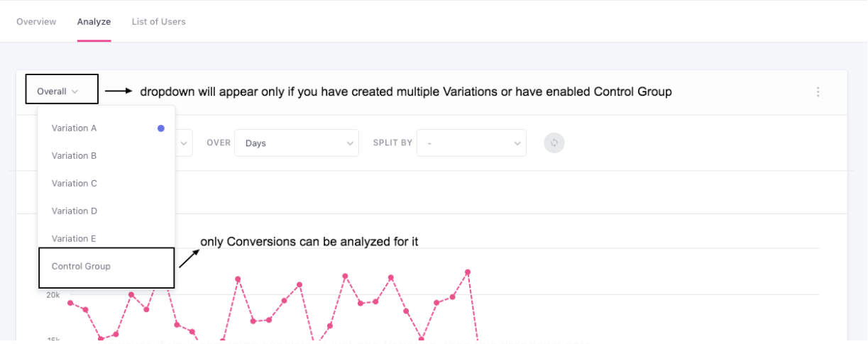Switch to the Overview tab
This screenshot has width=868, height=344.
coord(36,21)
